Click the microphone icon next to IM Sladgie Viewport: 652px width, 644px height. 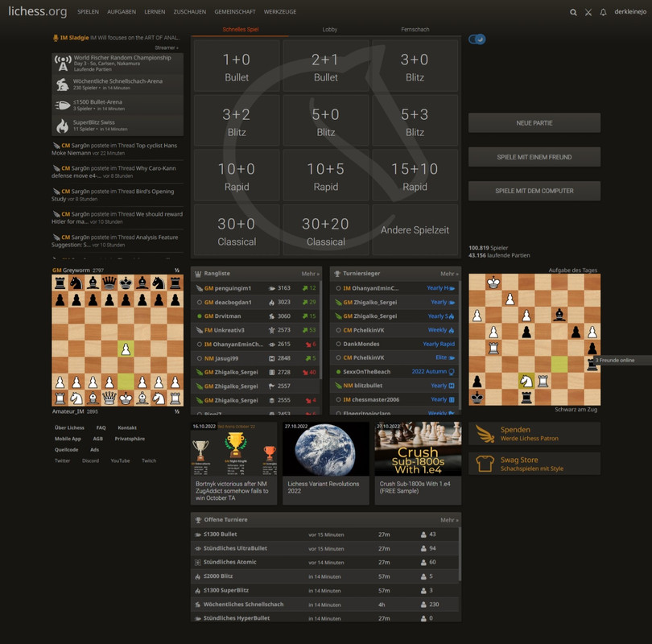(x=56, y=38)
